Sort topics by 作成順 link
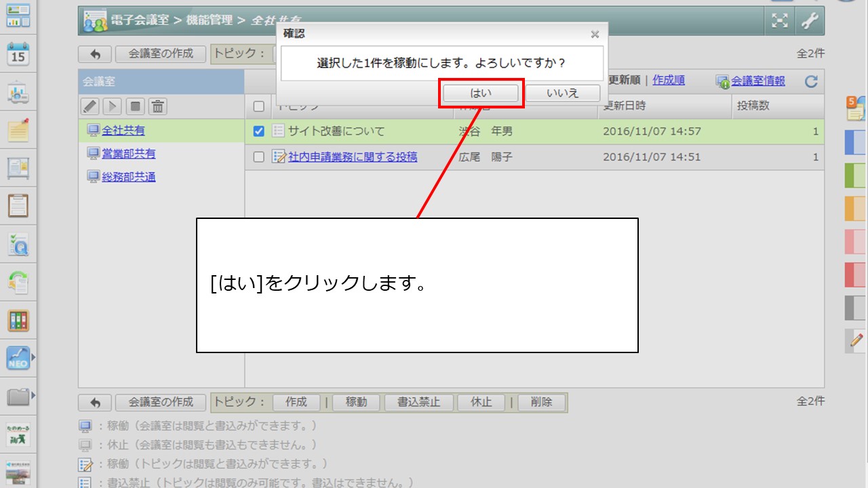The width and height of the screenshot is (868, 488). pos(669,81)
